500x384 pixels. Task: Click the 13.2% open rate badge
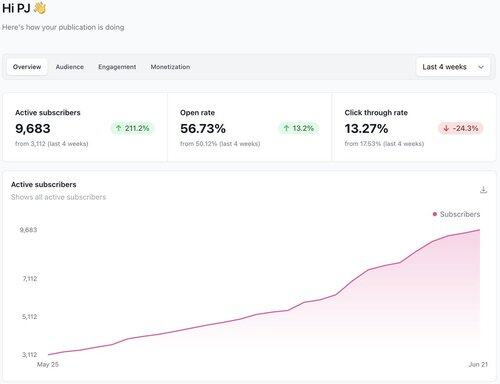pos(299,128)
